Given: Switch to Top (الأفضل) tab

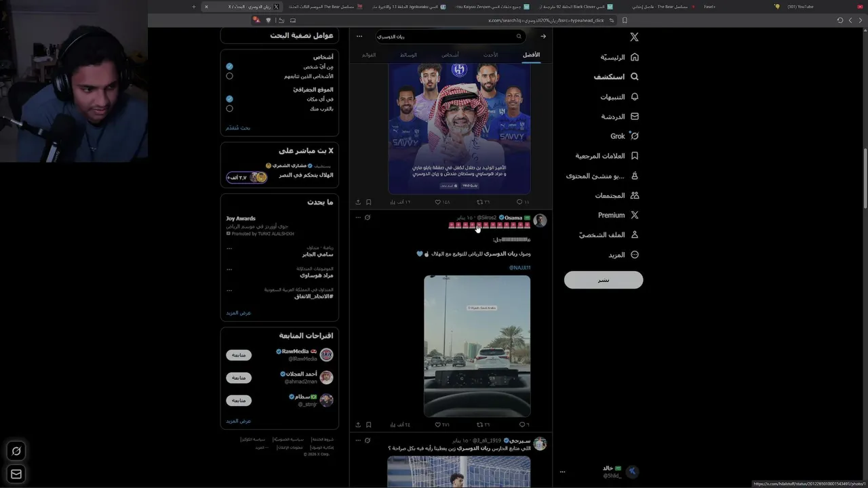Looking at the screenshot, I should click(531, 55).
